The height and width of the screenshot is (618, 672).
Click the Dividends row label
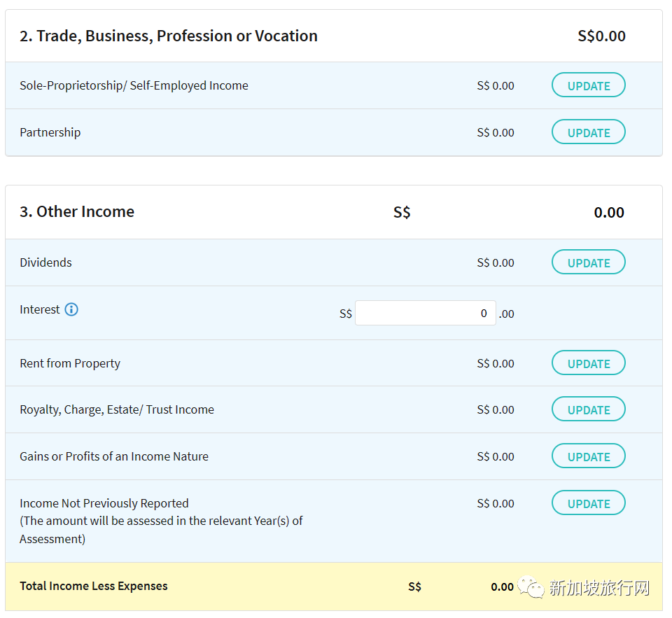pos(46,262)
